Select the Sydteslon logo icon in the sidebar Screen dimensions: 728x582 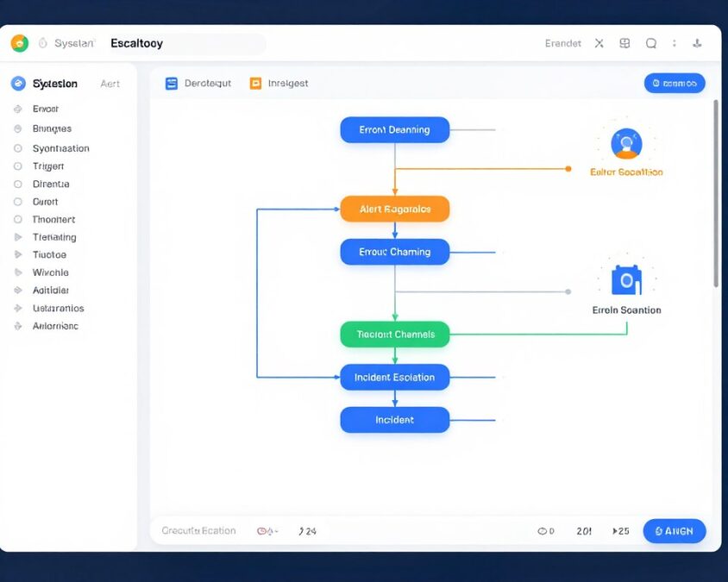click(x=19, y=83)
